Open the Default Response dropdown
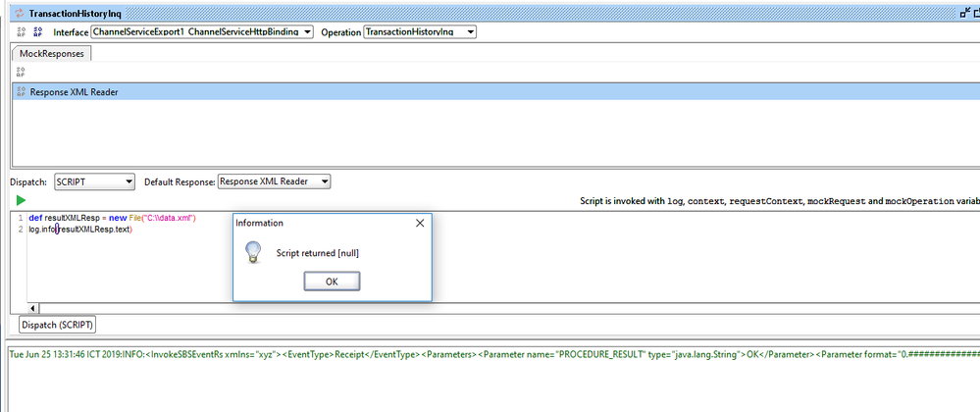This screenshot has width=980, height=412. coord(274,181)
